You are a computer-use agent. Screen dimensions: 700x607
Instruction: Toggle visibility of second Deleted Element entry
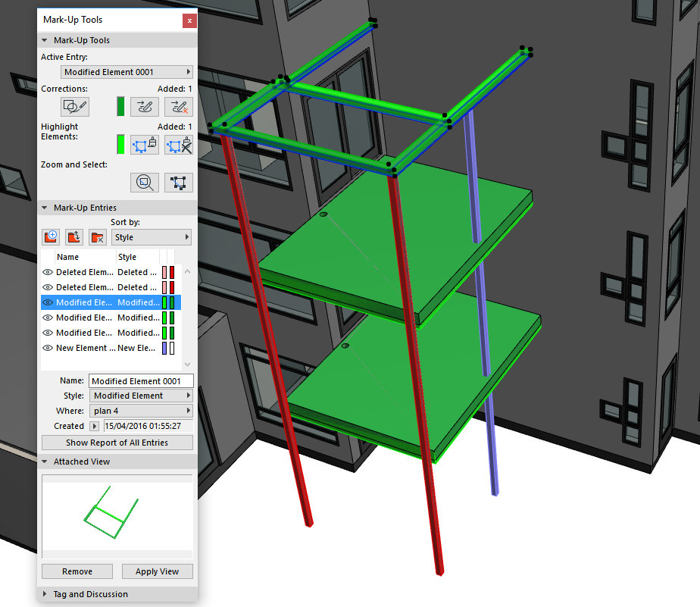tap(47, 287)
